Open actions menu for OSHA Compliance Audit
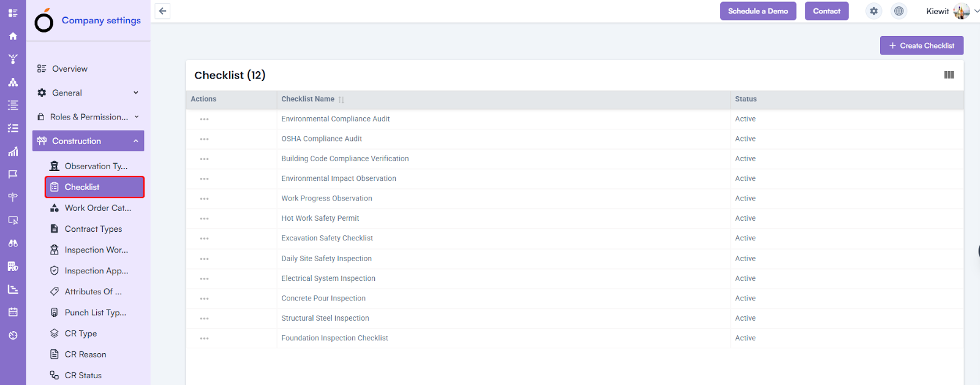This screenshot has height=385, width=980. pyautogui.click(x=204, y=139)
